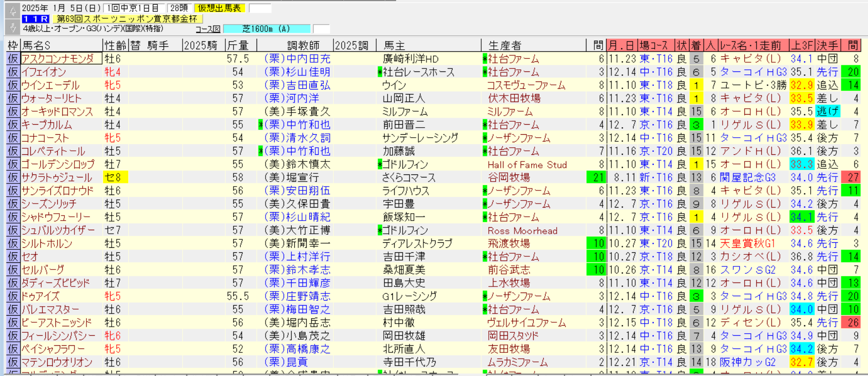Click previous race スワンSG2
Screen dimensions: 868x376
click(x=748, y=270)
